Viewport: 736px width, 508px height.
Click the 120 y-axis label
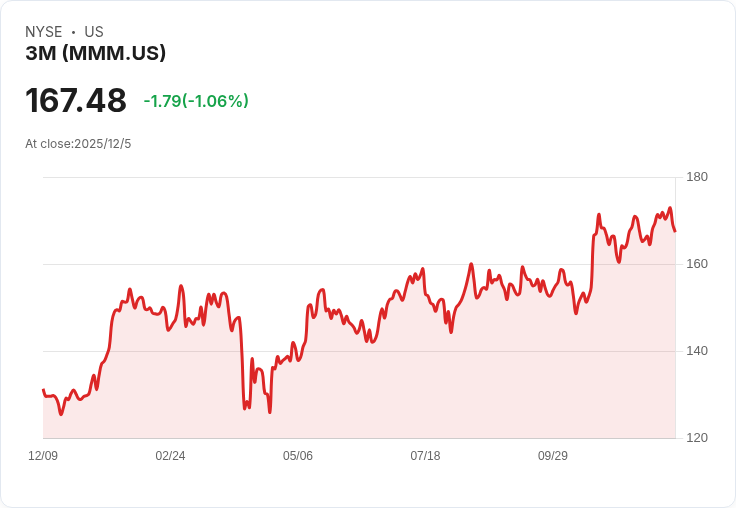(697, 438)
